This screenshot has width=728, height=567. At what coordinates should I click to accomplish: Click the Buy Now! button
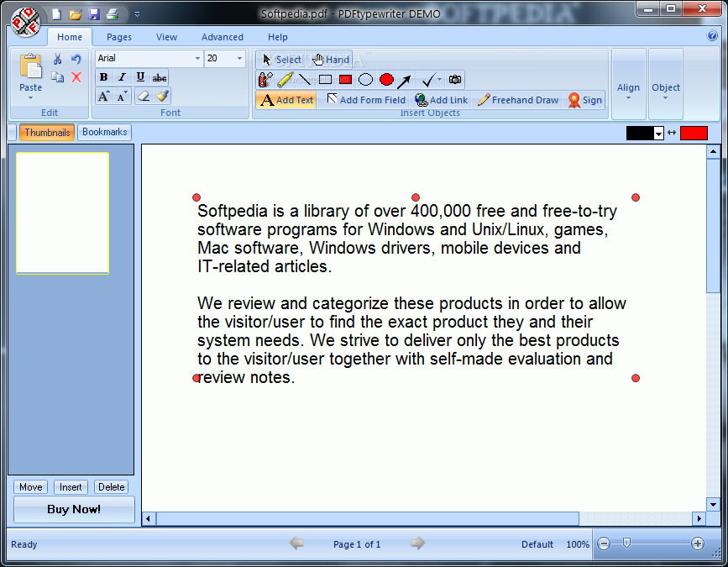click(74, 509)
